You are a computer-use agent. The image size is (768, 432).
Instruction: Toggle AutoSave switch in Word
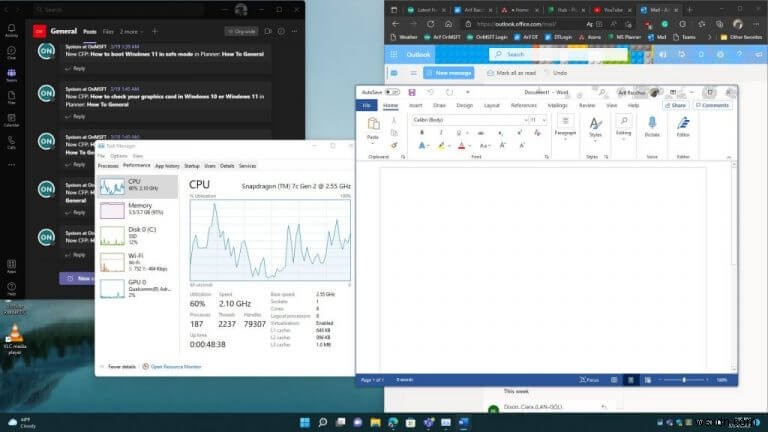click(392, 92)
